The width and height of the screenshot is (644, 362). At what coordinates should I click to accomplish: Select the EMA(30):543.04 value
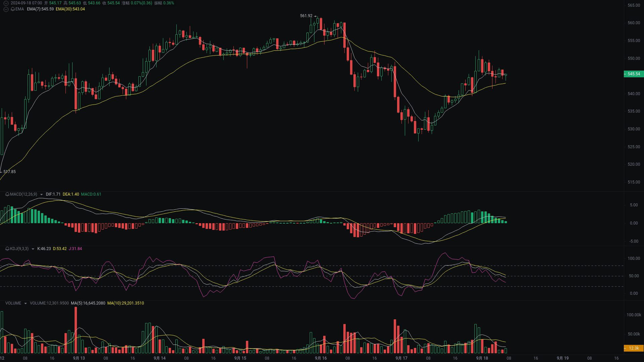click(x=70, y=9)
